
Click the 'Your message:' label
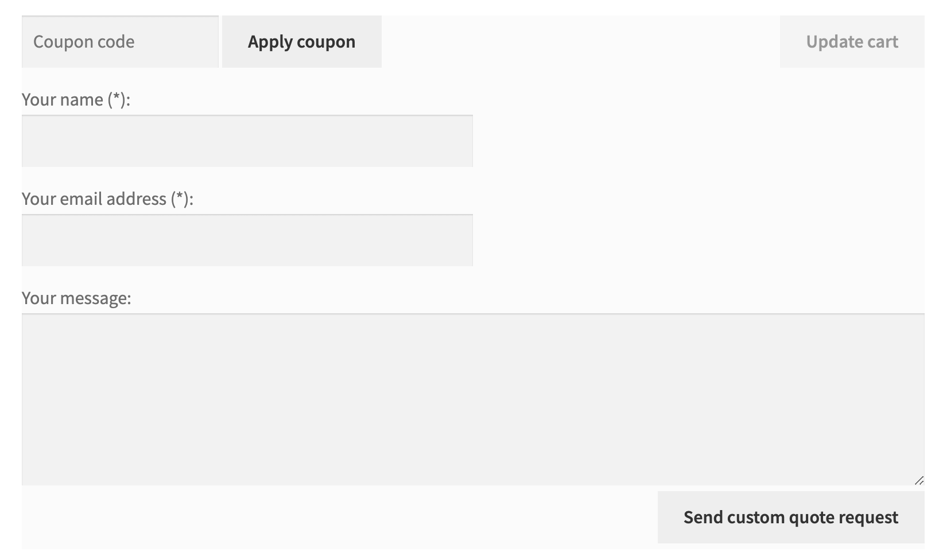(76, 298)
